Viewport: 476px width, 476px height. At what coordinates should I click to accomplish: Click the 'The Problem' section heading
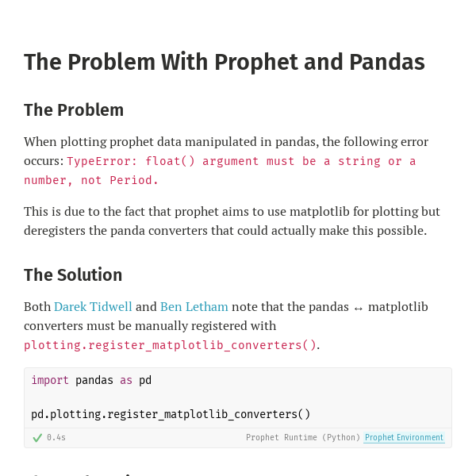tap(74, 109)
